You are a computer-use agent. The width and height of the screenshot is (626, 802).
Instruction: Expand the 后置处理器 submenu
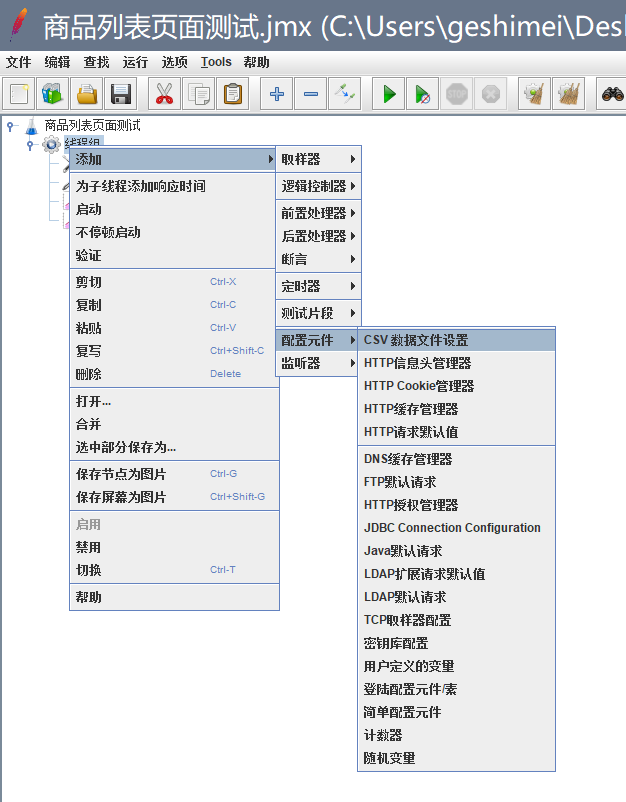[318, 236]
